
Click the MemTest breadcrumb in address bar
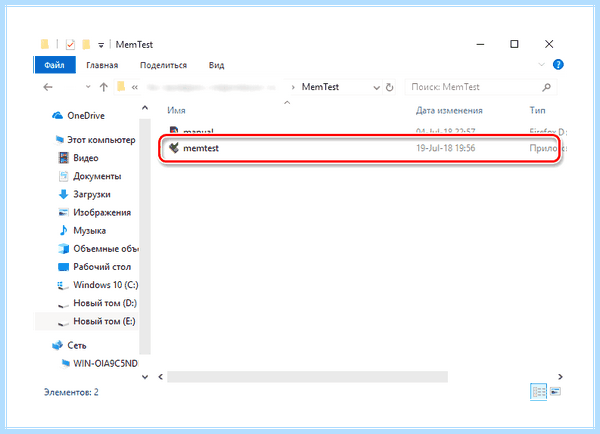click(320, 87)
